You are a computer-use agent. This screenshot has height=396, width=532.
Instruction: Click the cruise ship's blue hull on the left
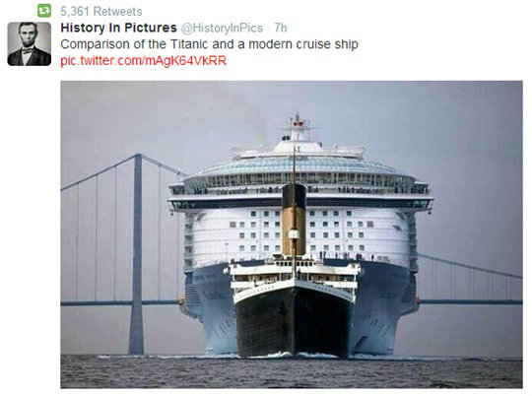(x=211, y=305)
